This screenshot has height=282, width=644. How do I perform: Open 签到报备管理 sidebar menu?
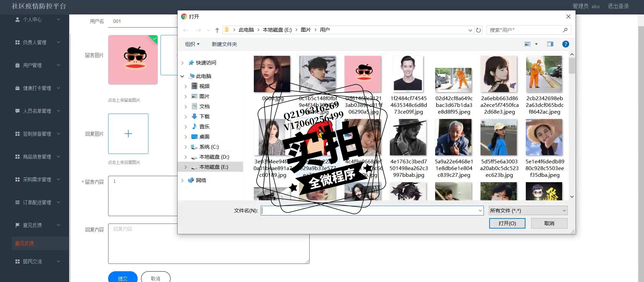coord(38,134)
